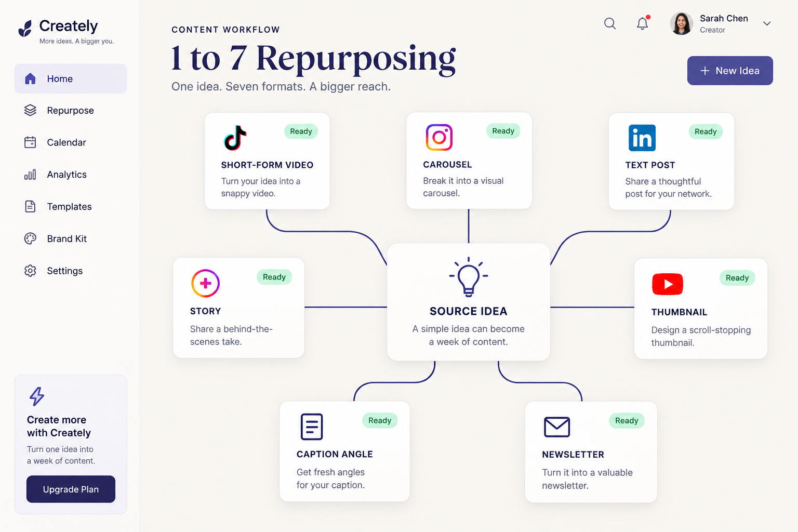Click the CONTENT WORKFLOW label
The width and height of the screenshot is (798, 532).
tap(225, 30)
